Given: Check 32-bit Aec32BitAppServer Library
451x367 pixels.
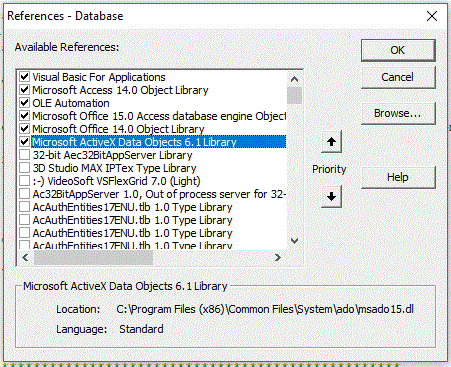Looking at the screenshot, I should click(x=24, y=155).
